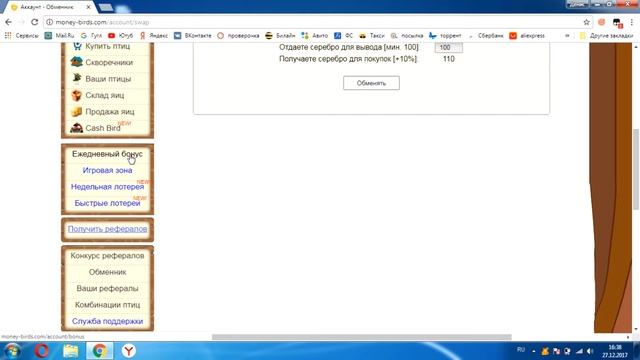Click the Склад яиц basket icon
The height and width of the screenshot is (360, 640).
[76, 95]
